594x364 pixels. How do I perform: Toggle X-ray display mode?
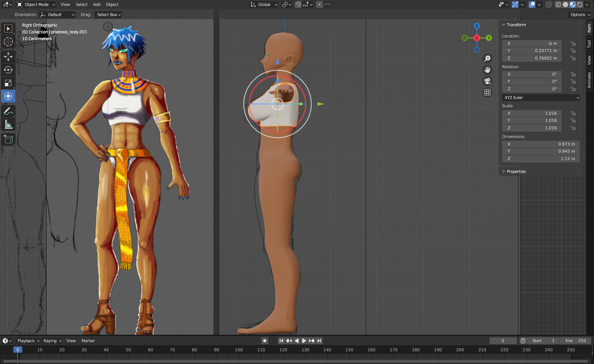(x=549, y=5)
